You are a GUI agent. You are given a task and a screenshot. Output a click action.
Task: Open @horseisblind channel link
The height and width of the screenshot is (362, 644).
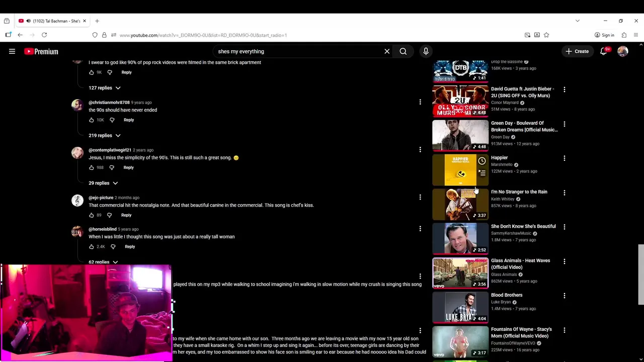tap(103, 229)
